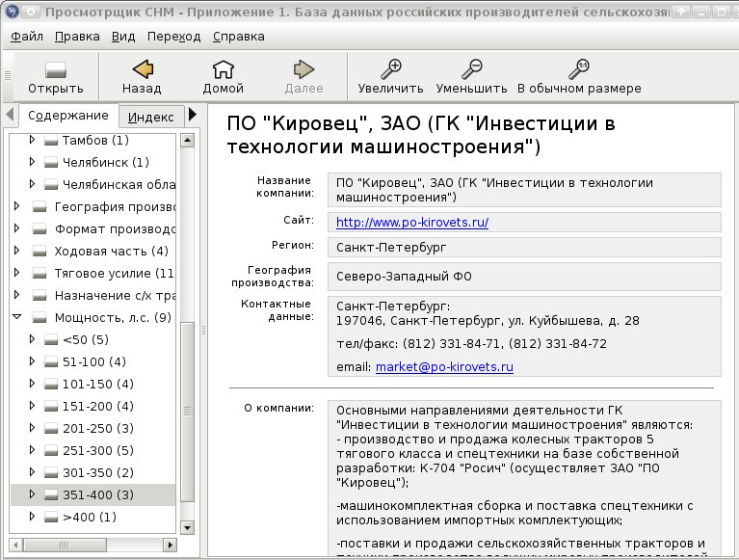Click the tree scrollbar up arrow
Screen dimensions: 739x560
click(x=188, y=141)
